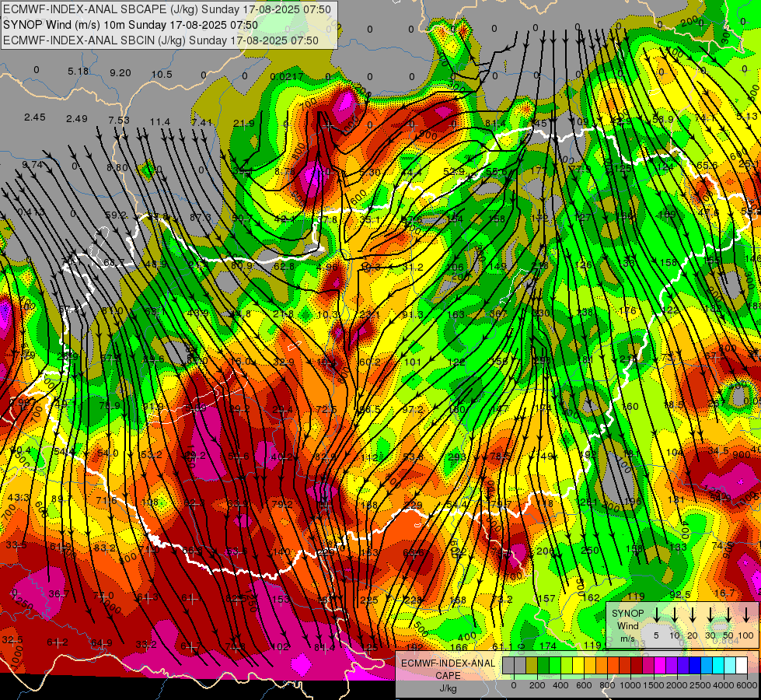The width and height of the screenshot is (761, 700).
Task: Click the wind arrow above 100 m/s
Action: (x=746, y=614)
